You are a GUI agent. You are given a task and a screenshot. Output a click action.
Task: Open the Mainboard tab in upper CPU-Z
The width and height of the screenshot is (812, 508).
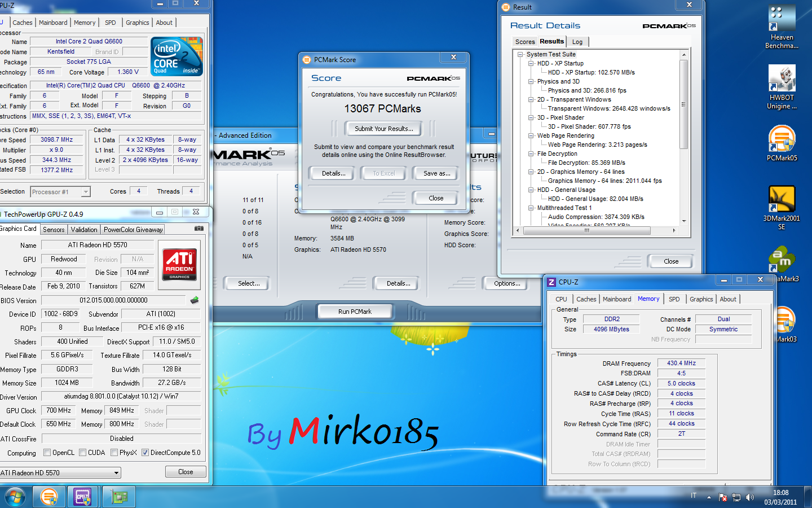point(53,23)
